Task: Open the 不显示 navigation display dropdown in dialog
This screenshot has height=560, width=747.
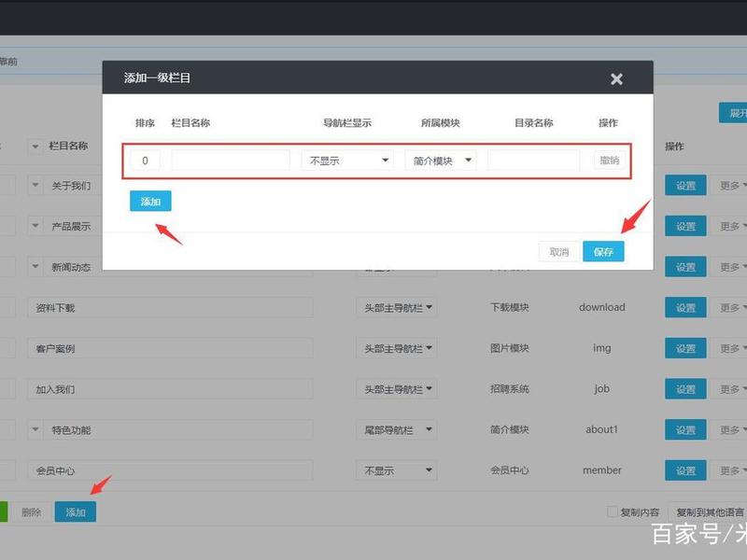Action: coord(347,161)
